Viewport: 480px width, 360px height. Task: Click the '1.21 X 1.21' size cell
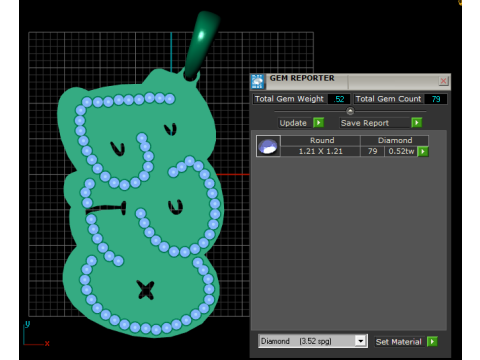pyautogui.click(x=321, y=151)
